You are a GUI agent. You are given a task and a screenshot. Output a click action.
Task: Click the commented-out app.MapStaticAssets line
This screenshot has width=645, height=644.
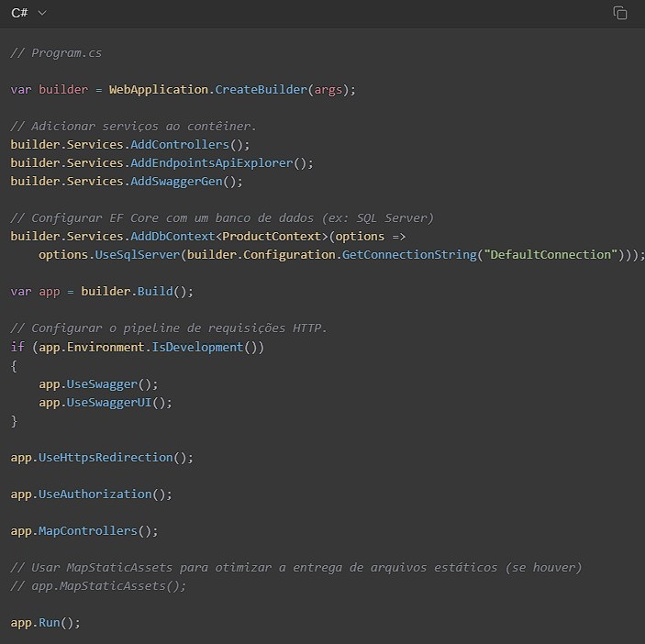click(98, 585)
